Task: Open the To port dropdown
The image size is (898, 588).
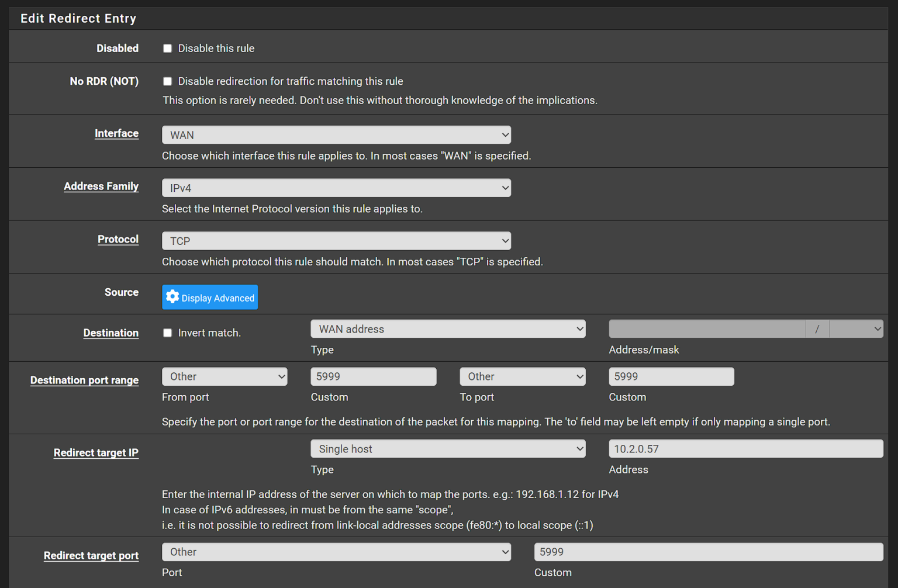Action: pos(522,376)
